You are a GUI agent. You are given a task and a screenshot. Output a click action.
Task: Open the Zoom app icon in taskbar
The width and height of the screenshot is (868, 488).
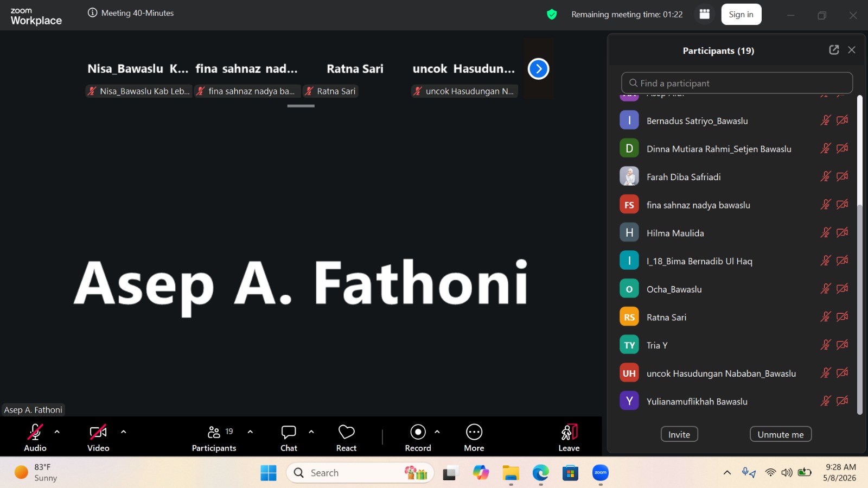pos(601,473)
